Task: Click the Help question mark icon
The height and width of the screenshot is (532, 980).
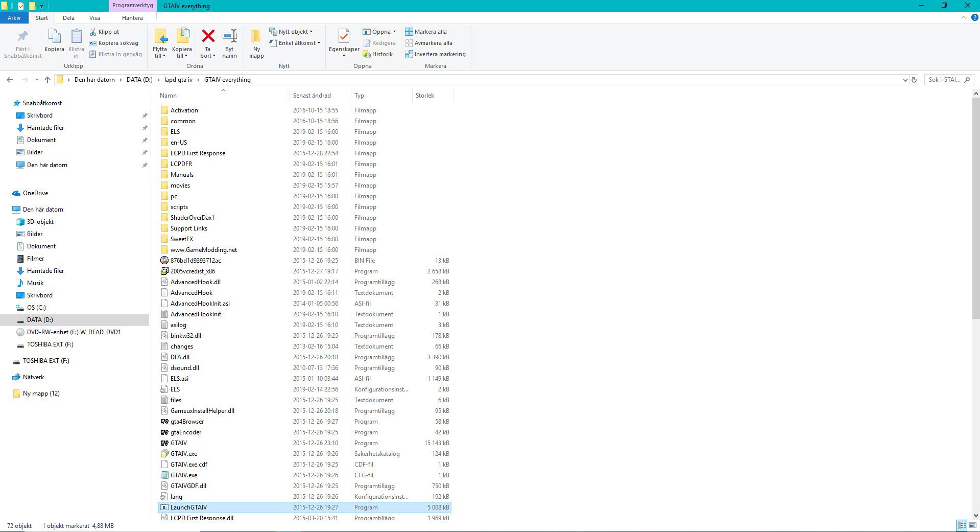Action: (974, 17)
